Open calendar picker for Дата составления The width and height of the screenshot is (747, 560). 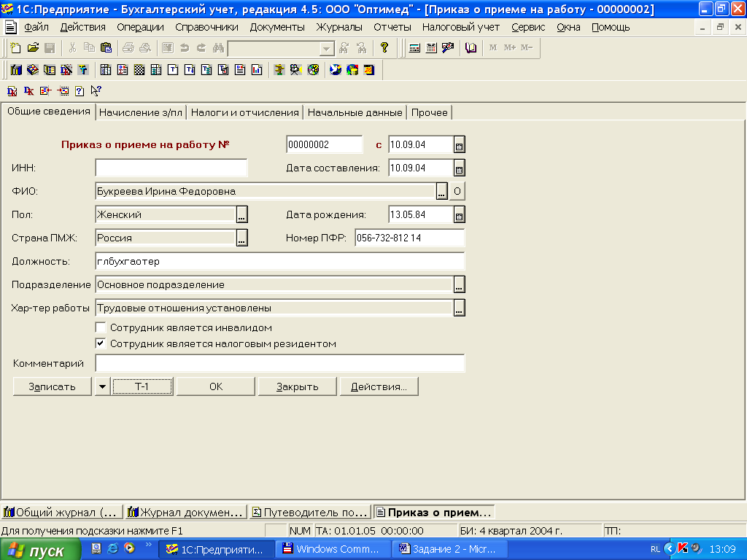coord(459,168)
